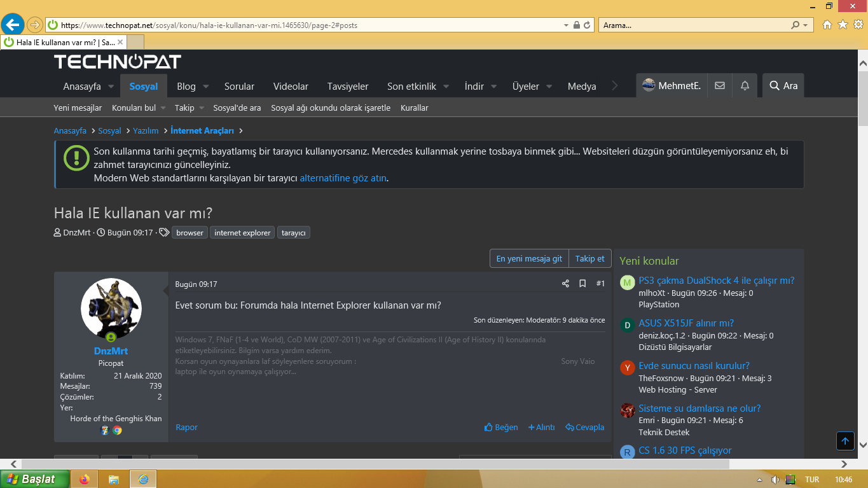This screenshot has height=488, width=868.
Task: Open the MehmetE. account menu
Action: tap(672, 85)
